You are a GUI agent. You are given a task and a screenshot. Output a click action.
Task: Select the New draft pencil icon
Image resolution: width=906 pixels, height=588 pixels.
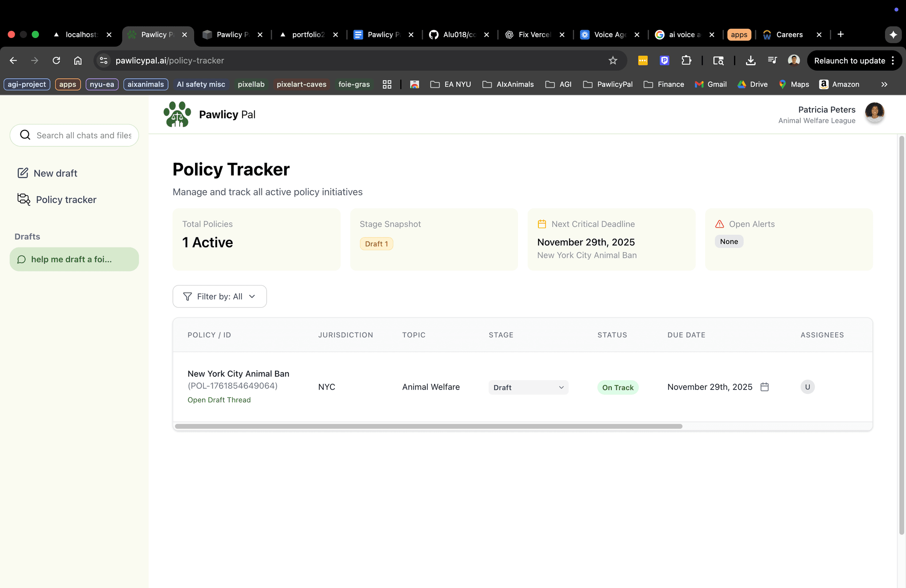coord(23,173)
